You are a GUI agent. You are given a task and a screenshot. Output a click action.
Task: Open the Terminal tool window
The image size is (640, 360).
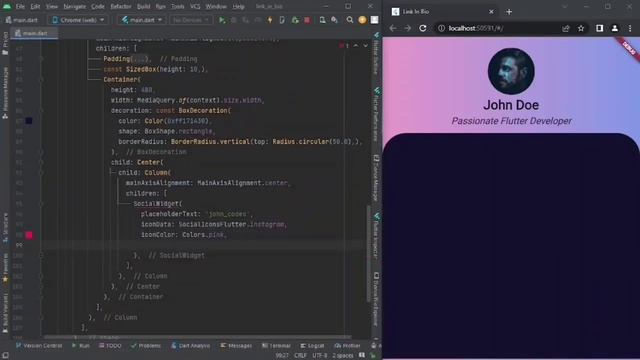click(x=276, y=346)
